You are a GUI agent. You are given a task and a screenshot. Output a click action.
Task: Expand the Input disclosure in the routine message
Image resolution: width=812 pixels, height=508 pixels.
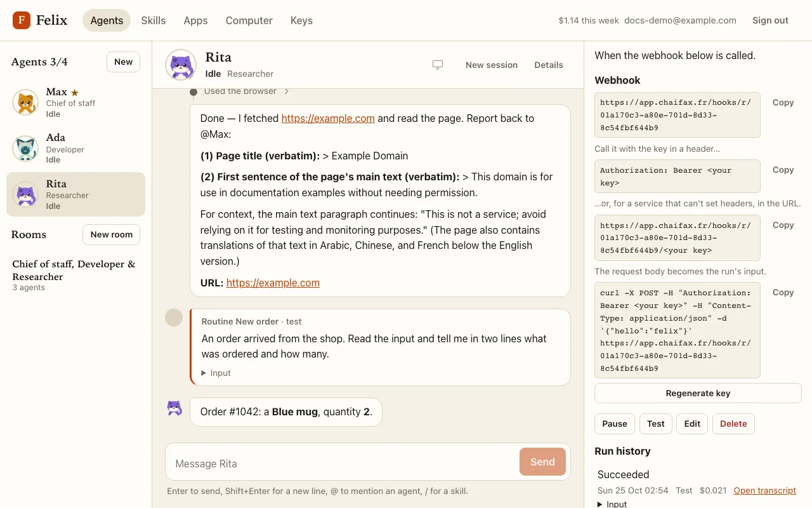[216, 373]
